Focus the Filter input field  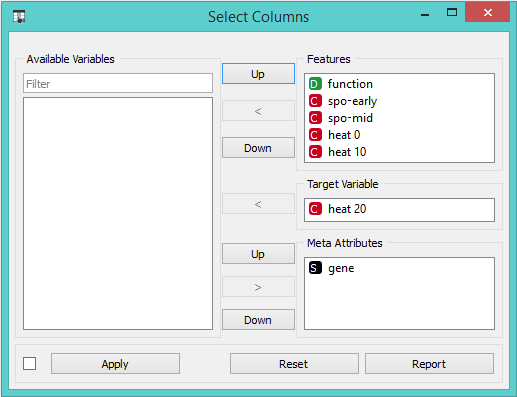(118, 83)
